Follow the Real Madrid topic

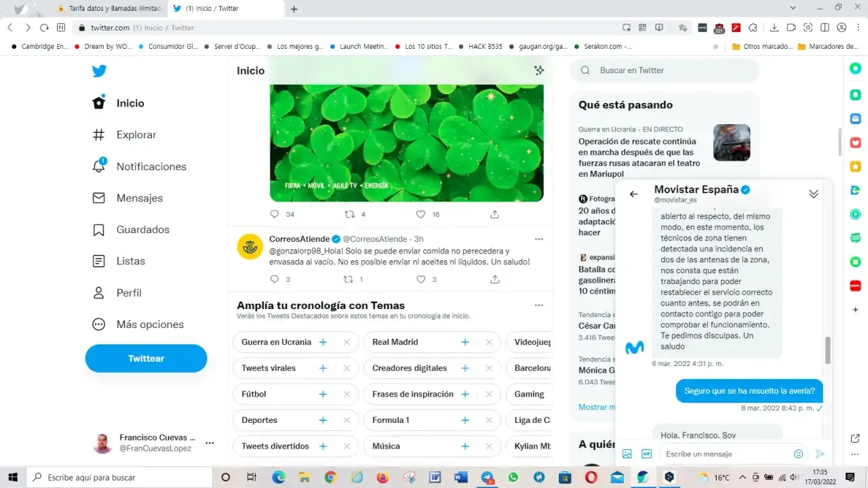[465, 342]
